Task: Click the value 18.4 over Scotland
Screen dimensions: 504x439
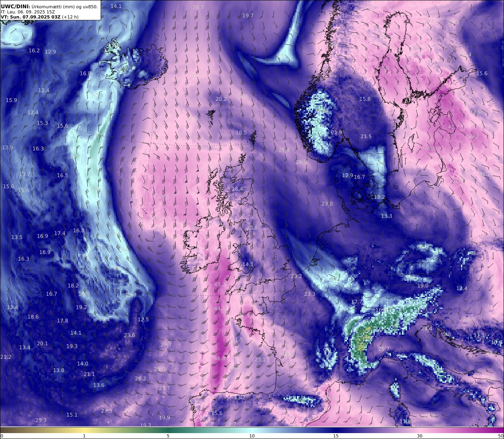Action: coord(237,189)
